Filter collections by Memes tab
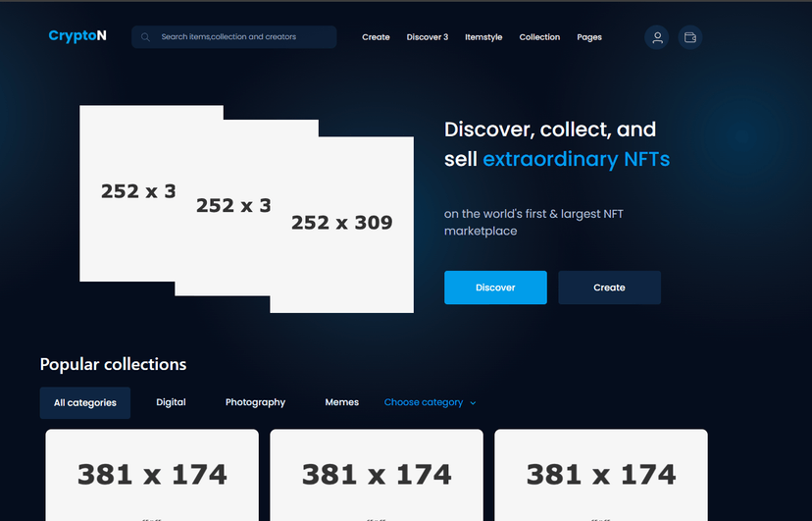This screenshot has width=812, height=521. coord(342,402)
